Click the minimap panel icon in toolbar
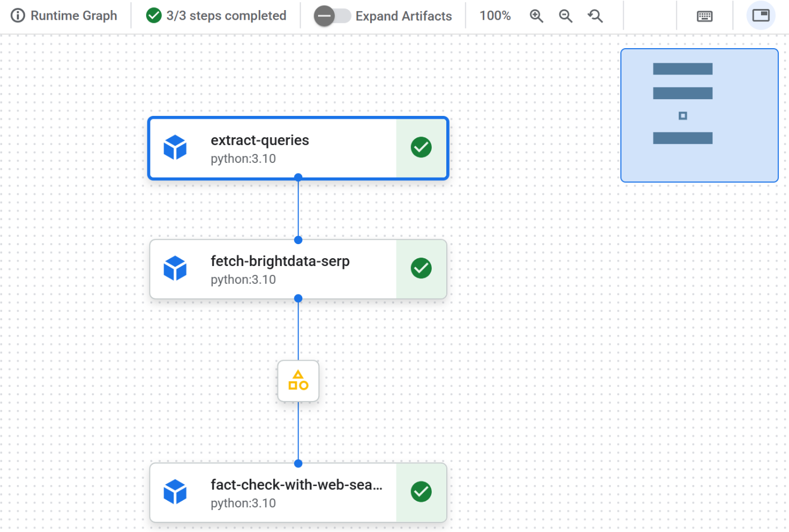The height and width of the screenshot is (532, 789). coord(760,15)
